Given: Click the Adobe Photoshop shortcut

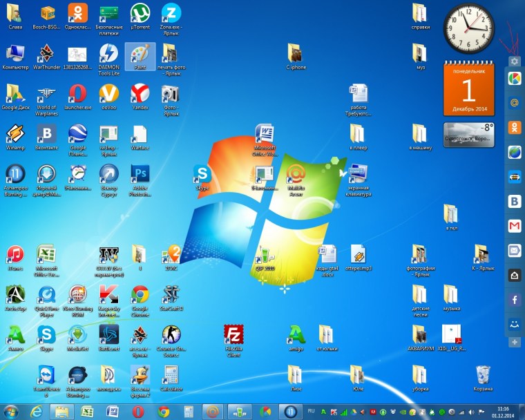Looking at the screenshot, I should click(140, 173).
